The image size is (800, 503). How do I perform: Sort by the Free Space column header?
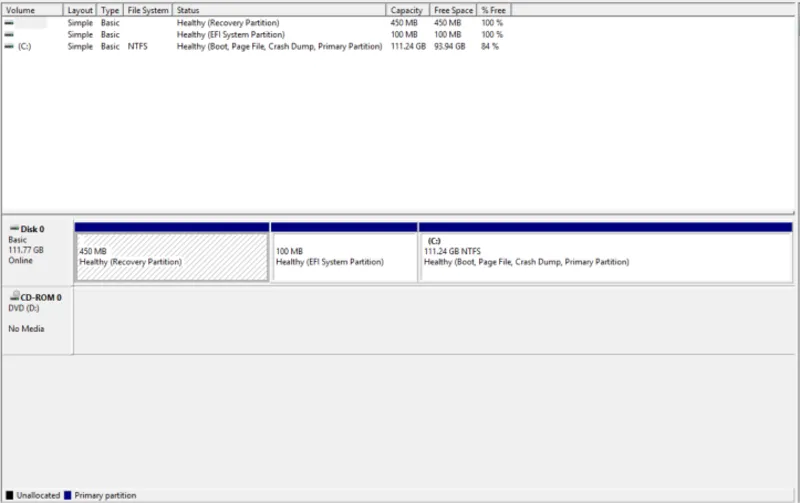point(453,10)
